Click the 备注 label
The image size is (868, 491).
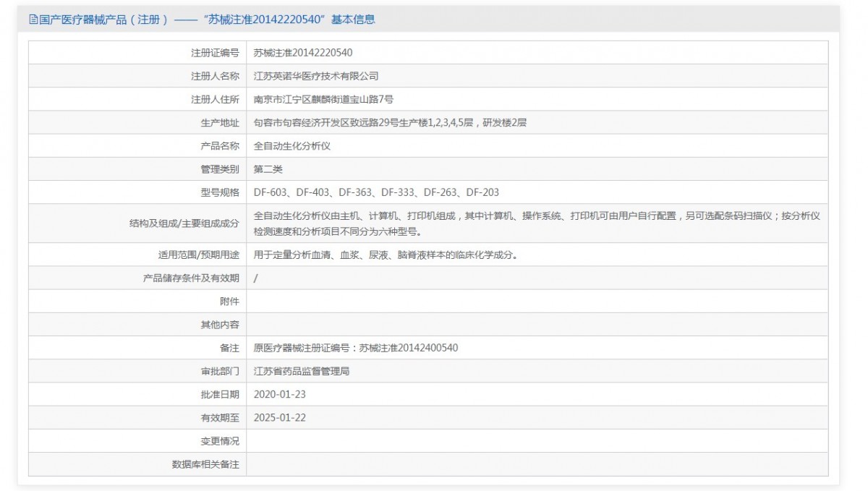[229, 348]
